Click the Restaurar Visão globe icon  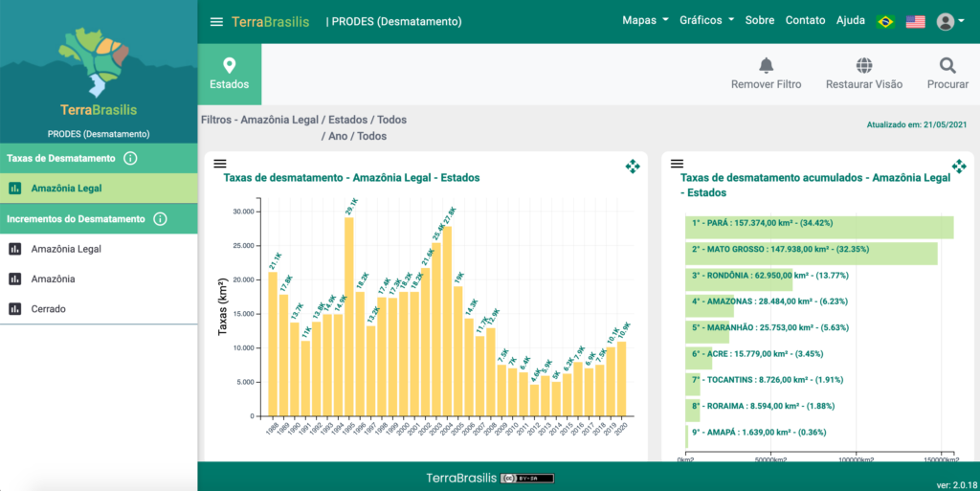tap(864, 65)
